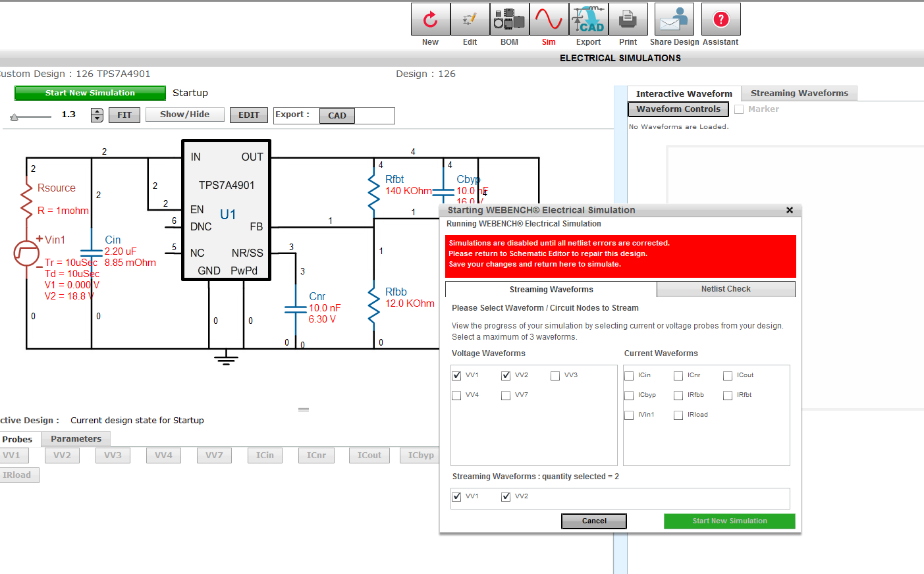Enable the IRfbb current waveform checkbox
Viewport: 924px width, 574px height.
coord(678,396)
